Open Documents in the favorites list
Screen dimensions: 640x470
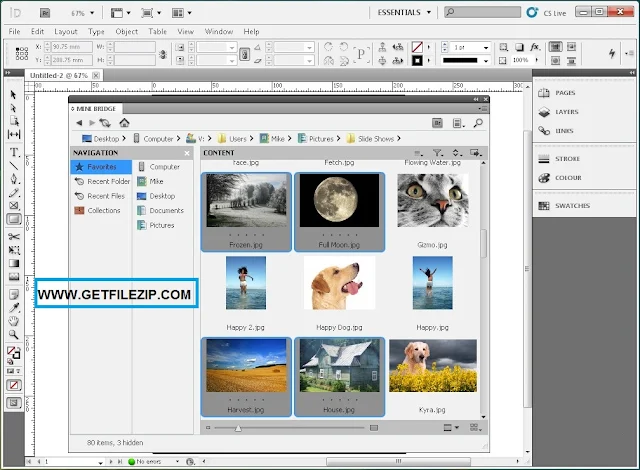(x=160, y=211)
